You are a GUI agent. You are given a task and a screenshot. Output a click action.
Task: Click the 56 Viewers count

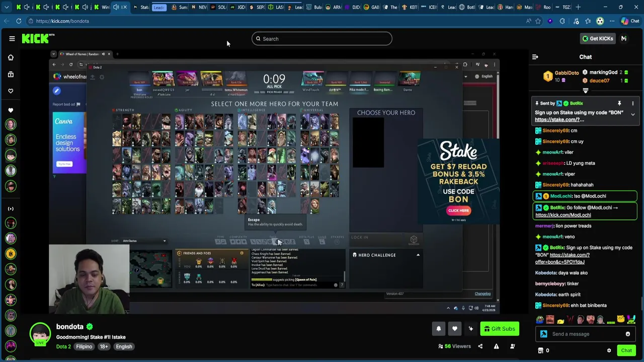click(454, 346)
